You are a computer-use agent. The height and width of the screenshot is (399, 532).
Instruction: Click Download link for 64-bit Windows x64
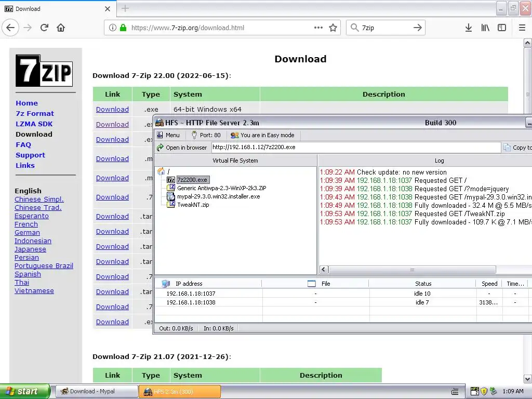(112, 110)
